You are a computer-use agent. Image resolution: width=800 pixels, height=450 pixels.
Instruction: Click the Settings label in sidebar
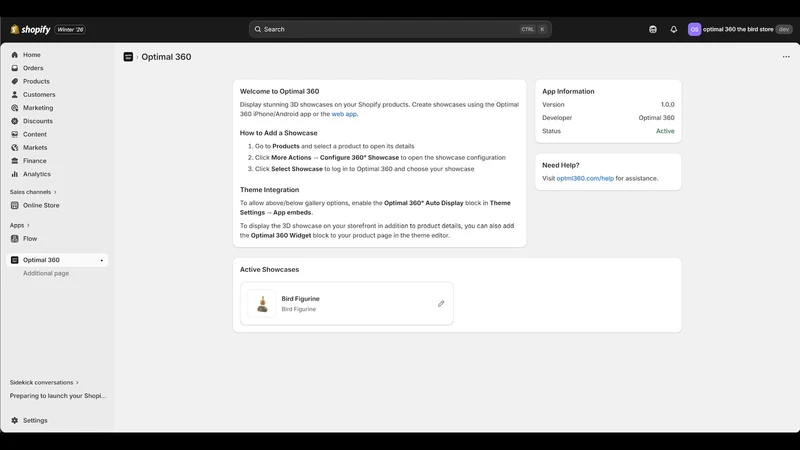click(35, 420)
